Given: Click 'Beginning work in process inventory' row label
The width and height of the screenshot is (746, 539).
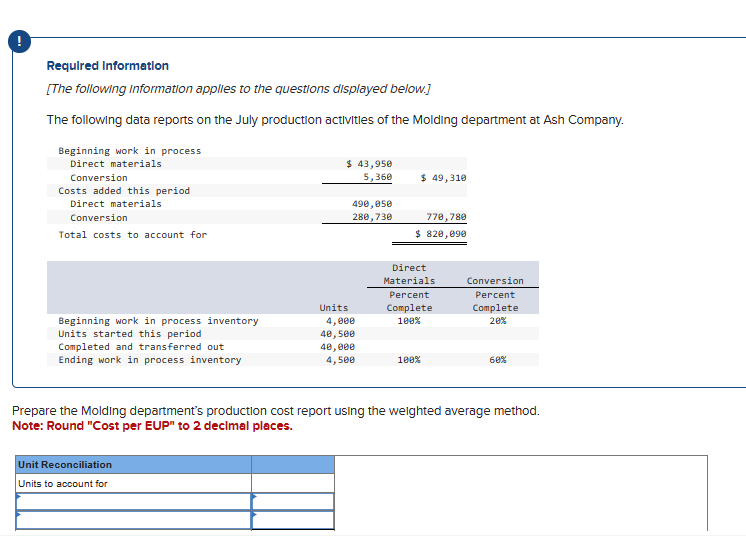Looking at the screenshot, I should point(158,321).
